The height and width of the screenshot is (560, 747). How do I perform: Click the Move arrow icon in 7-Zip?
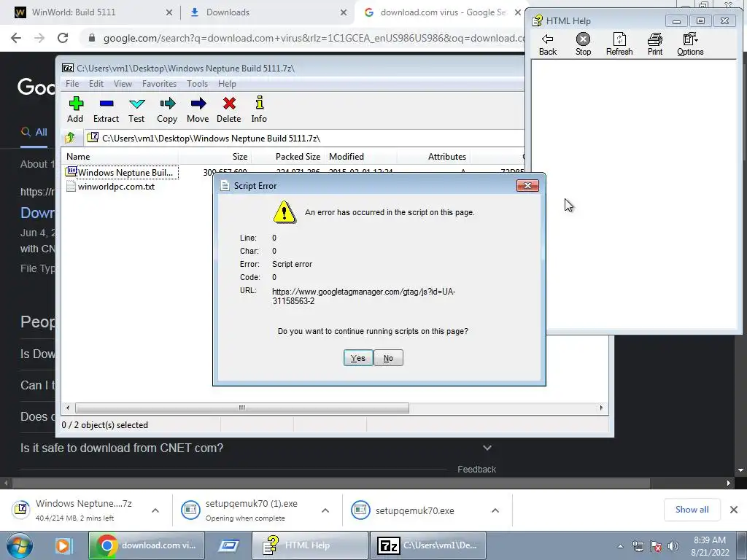point(198,104)
